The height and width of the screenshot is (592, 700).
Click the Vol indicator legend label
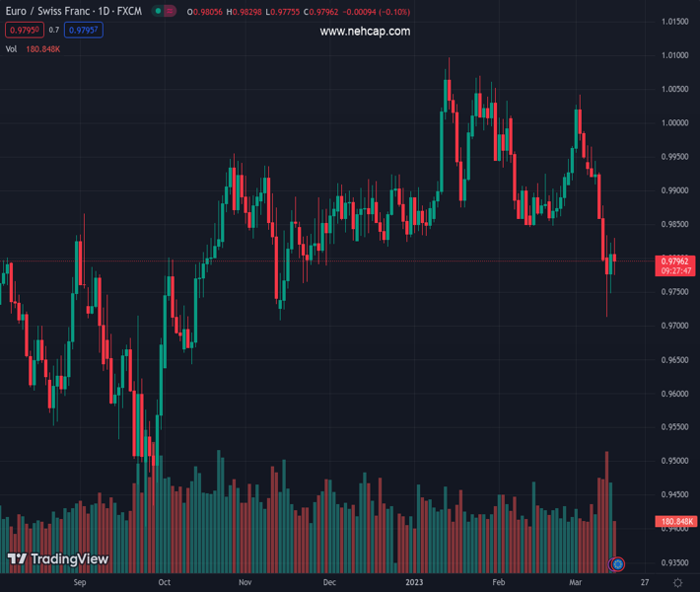[x=11, y=48]
